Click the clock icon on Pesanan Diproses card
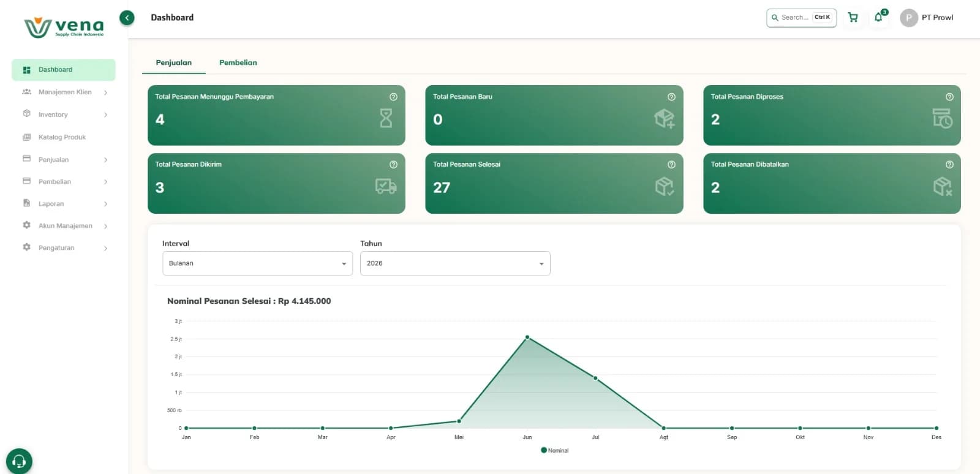The image size is (980, 474). coord(942,118)
